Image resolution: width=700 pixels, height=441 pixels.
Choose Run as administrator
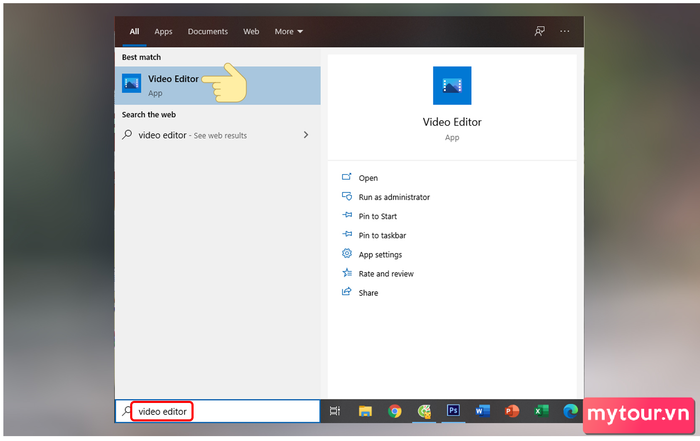point(394,197)
